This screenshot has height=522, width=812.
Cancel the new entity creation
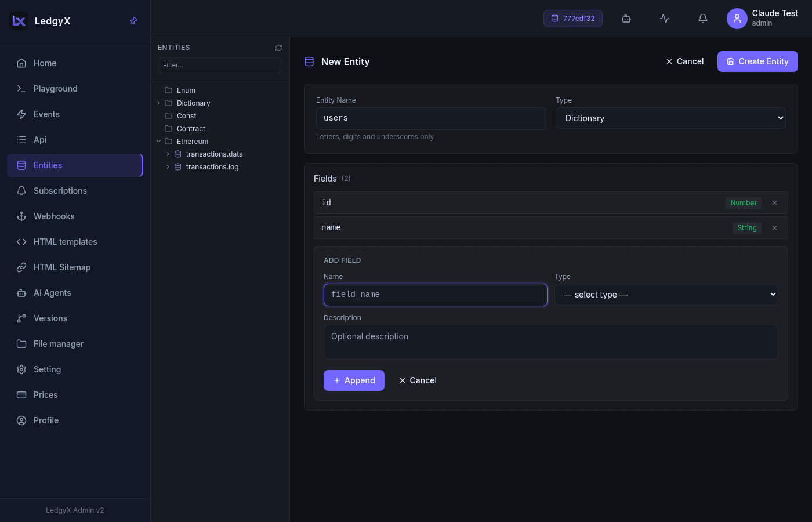coord(685,61)
